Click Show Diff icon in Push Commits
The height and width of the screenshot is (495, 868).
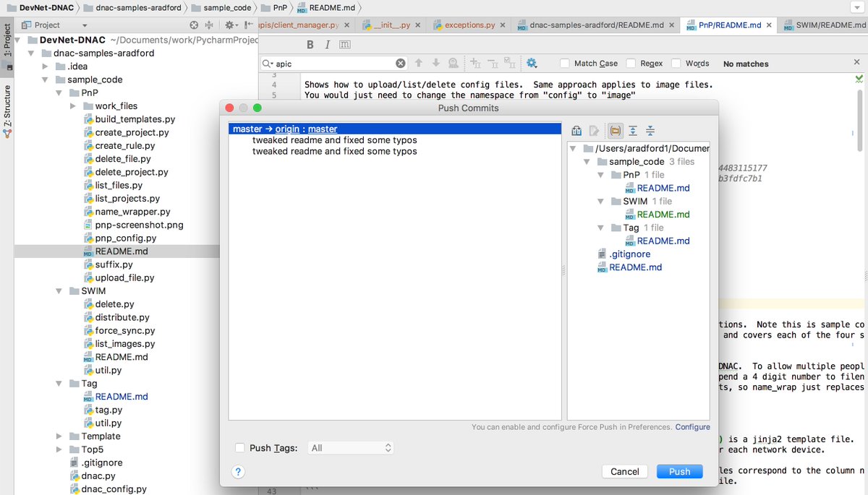(x=576, y=131)
